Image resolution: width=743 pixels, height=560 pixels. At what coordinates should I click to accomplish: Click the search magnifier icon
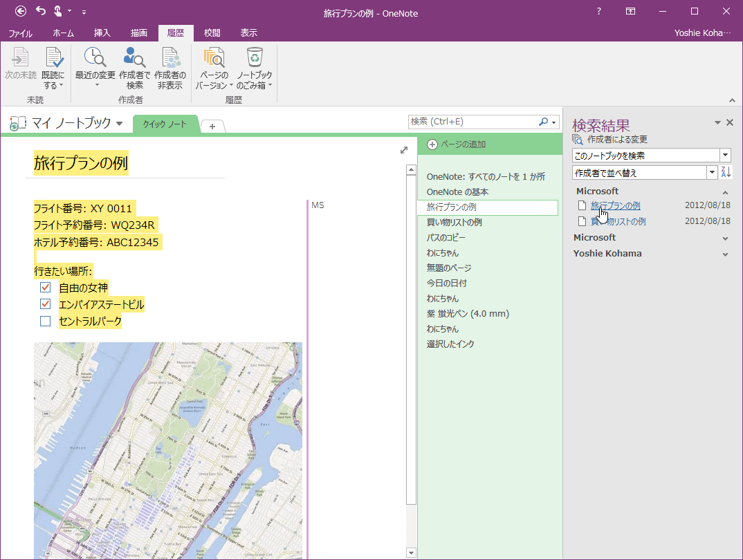(x=543, y=122)
